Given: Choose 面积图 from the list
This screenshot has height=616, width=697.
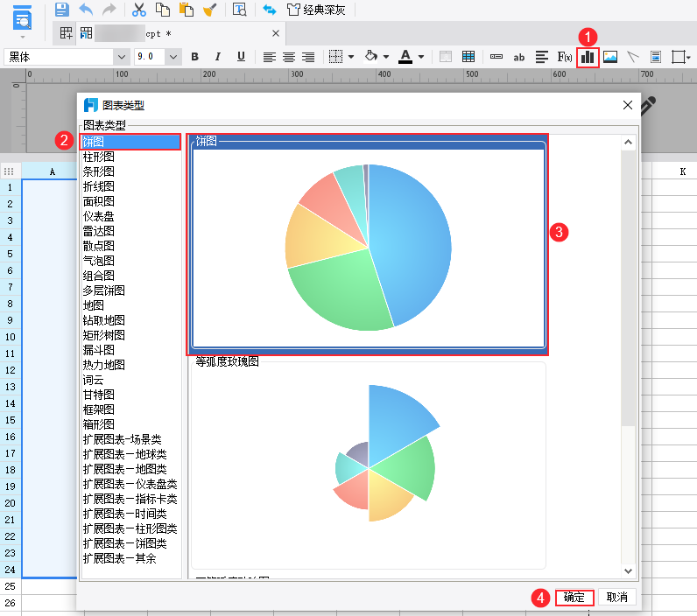Looking at the screenshot, I should coord(99,201).
